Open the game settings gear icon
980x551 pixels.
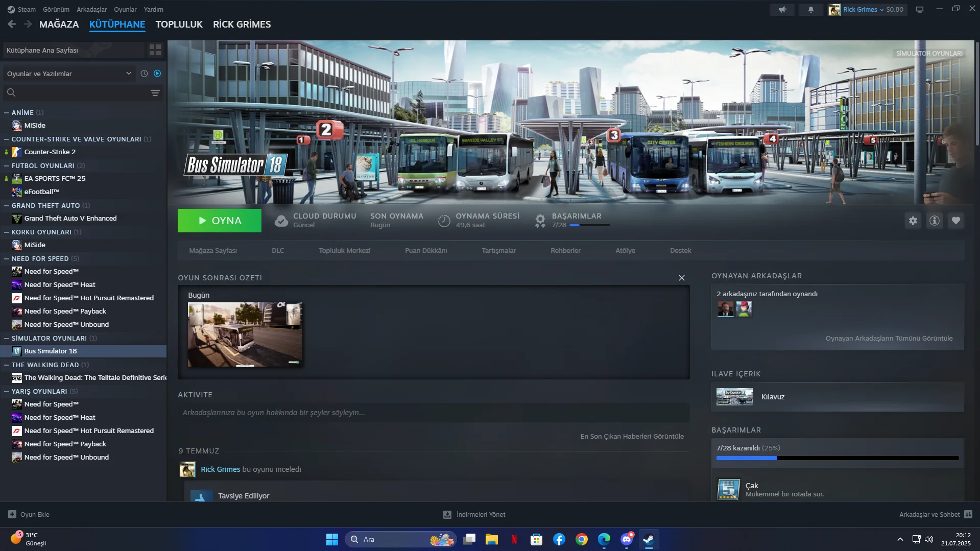tap(913, 221)
